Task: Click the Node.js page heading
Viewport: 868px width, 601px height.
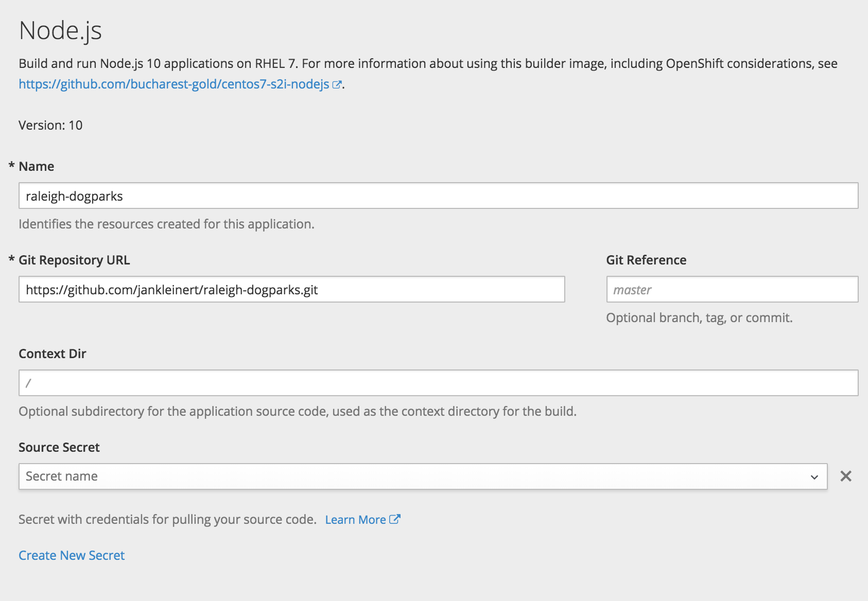Action: (x=60, y=30)
